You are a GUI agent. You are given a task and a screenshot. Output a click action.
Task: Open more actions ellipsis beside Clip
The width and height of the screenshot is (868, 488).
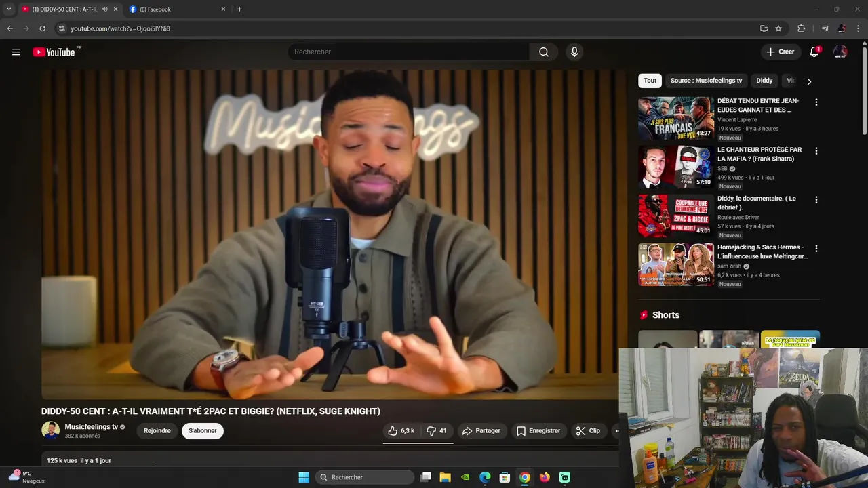pos(616,430)
